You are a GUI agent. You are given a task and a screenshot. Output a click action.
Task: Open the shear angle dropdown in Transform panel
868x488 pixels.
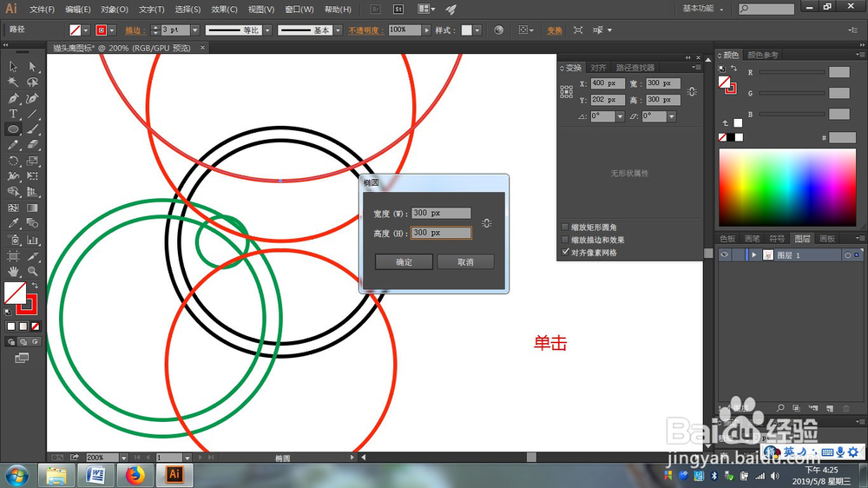[672, 116]
